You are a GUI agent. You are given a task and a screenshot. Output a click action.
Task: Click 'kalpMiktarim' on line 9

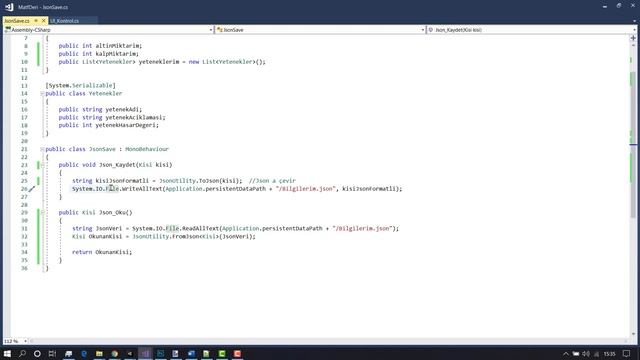click(x=117, y=54)
